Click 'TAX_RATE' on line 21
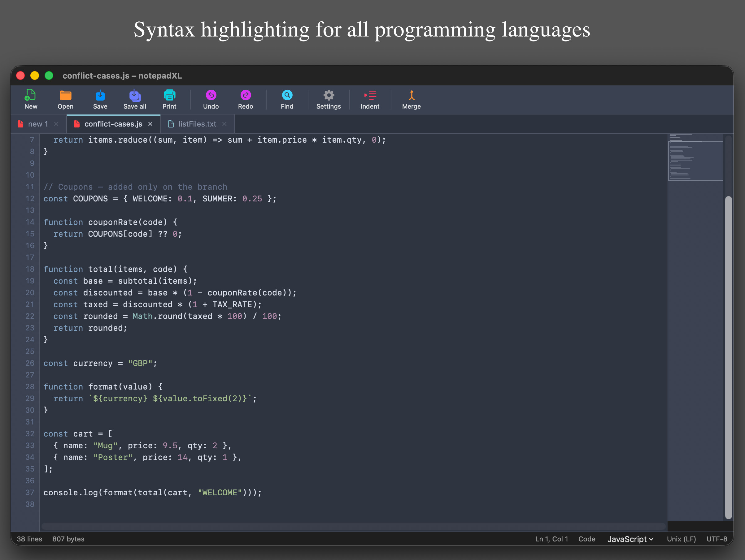The width and height of the screenshot is (745, 560). (x=232, y=304)
